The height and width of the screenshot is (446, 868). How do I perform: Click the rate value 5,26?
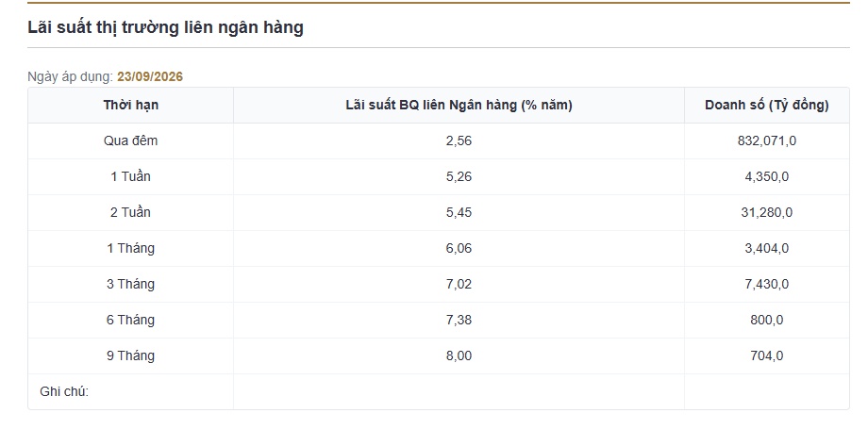[459, 176]
